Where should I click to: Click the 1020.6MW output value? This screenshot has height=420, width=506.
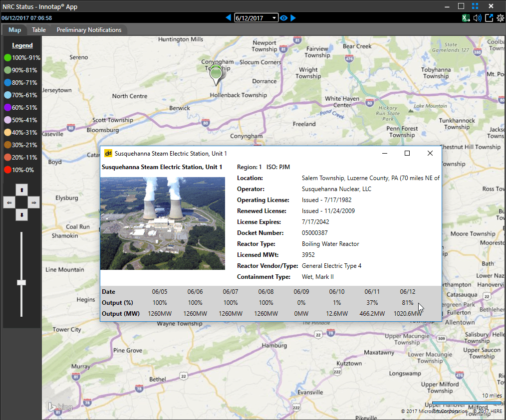pos(408,314)
